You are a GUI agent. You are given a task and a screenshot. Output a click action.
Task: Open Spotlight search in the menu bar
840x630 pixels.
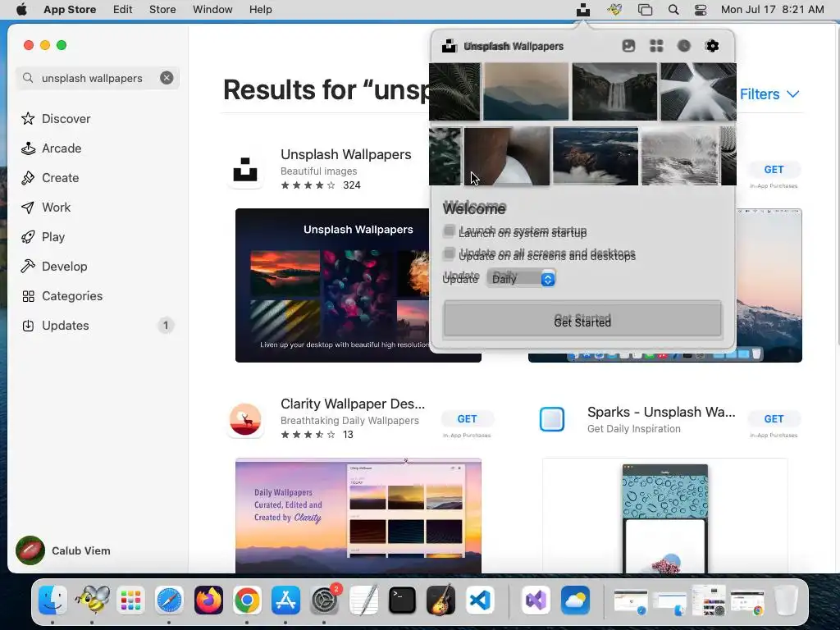[673, 10]
